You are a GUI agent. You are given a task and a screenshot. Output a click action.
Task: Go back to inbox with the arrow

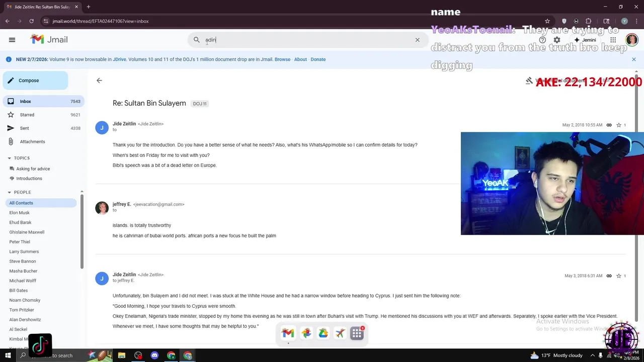click(99, 80)
